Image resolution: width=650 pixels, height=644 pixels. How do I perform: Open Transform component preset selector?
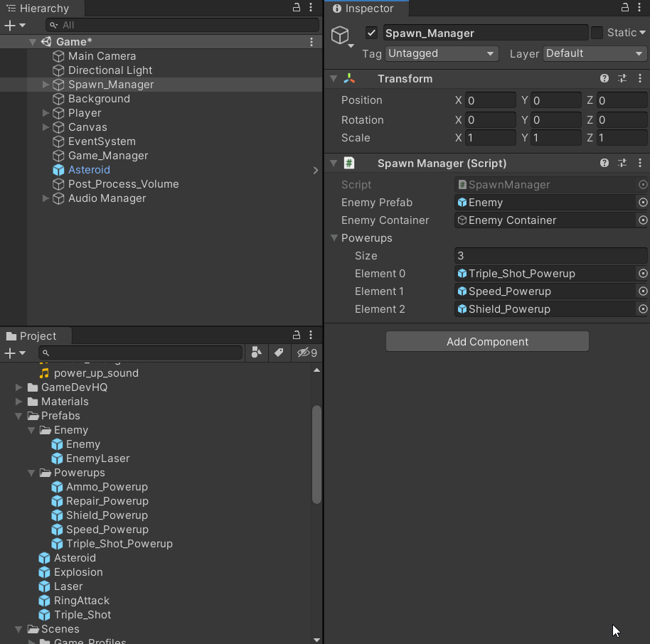(x=622, y=78)
